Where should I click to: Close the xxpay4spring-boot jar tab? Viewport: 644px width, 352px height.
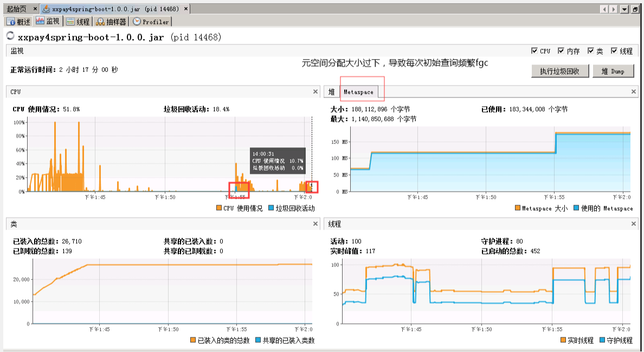pos(186,9)
